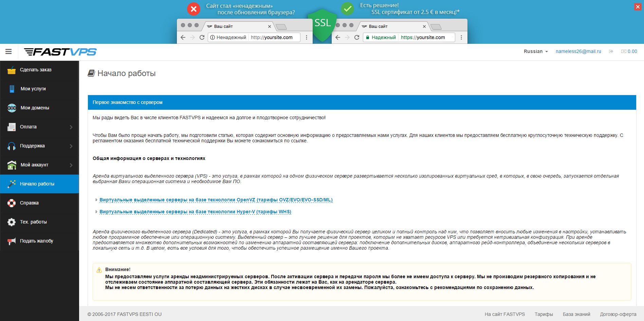
Task: Expand the Мой аккаунт submenu arrow
Action: (71, 165)
